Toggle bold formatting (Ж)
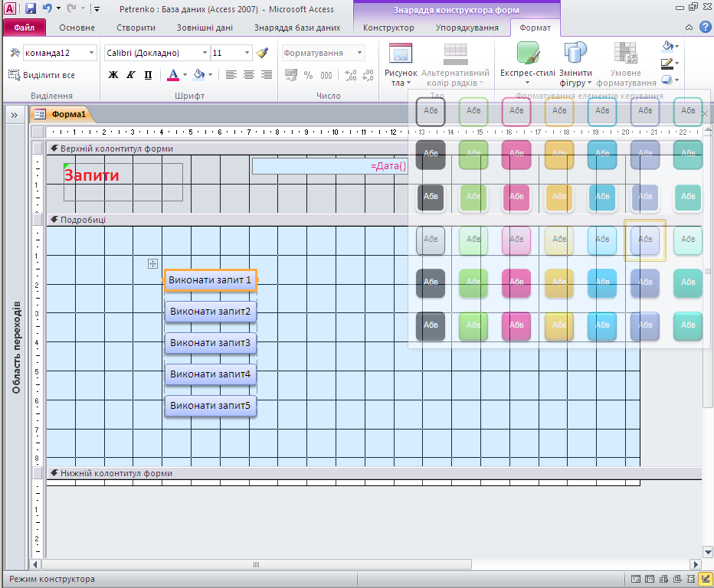 click(113, 75)
